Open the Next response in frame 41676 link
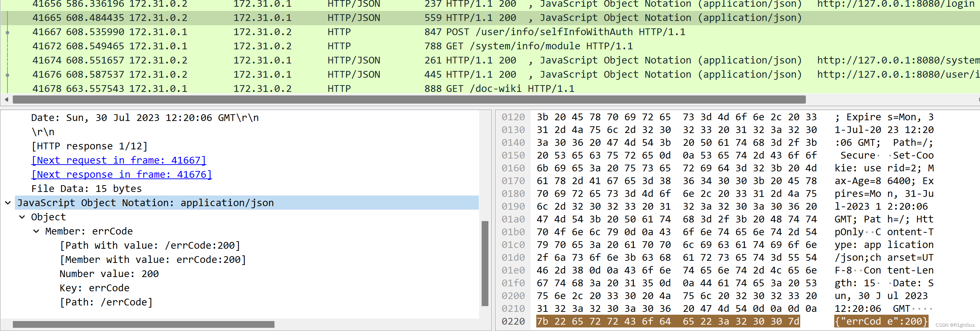Screen dimensions: 980x331 [x=121, y=174]
